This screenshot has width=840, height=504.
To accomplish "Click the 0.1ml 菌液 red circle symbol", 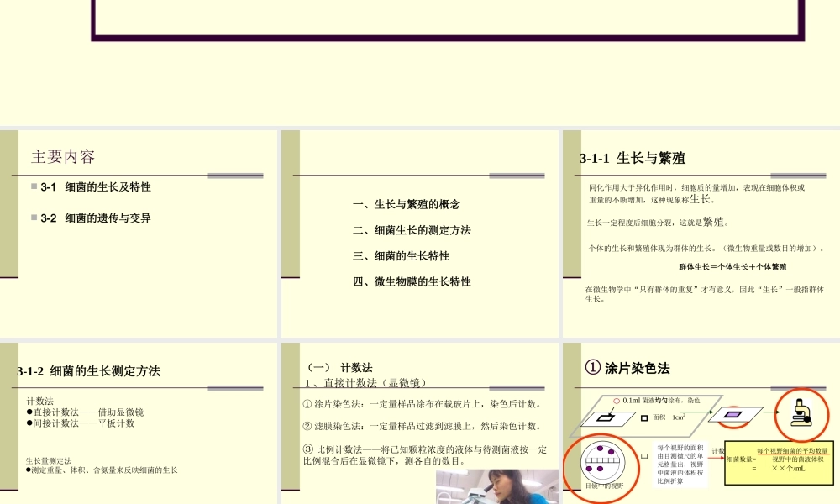I will [x=616, y=401].
